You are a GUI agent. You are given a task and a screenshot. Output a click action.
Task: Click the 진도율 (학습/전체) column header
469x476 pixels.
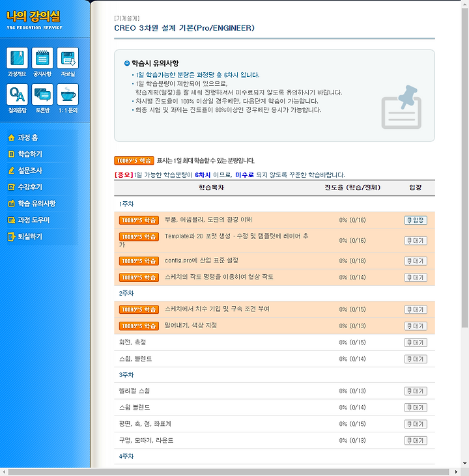352,188
